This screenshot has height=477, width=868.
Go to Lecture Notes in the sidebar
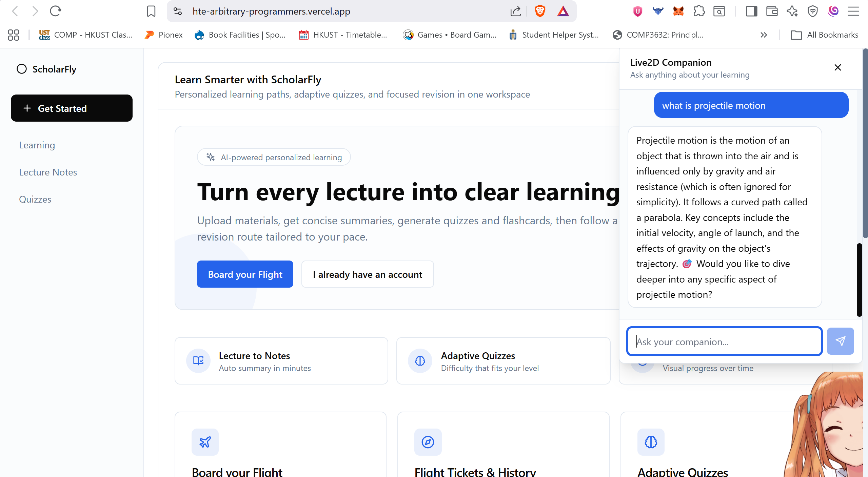click(48, 172)
